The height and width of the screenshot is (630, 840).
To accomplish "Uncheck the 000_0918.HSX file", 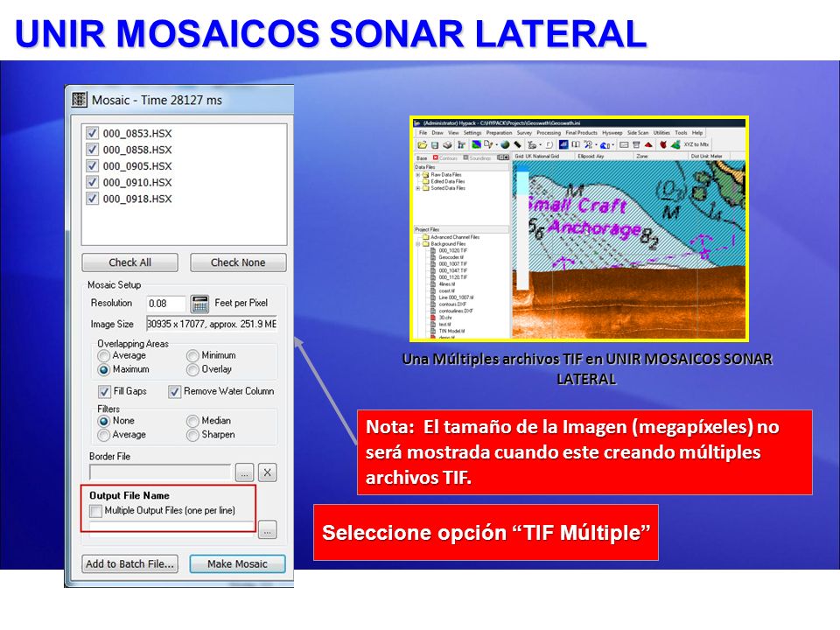I will (x=92, y=199).
